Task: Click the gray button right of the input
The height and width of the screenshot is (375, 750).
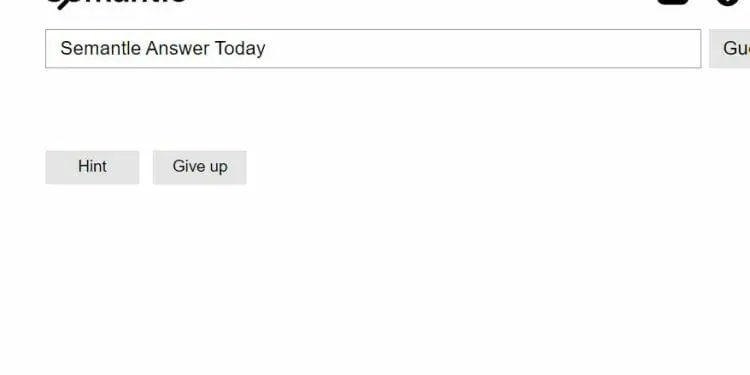Action: pyautogui.click(x=729, y=49)
